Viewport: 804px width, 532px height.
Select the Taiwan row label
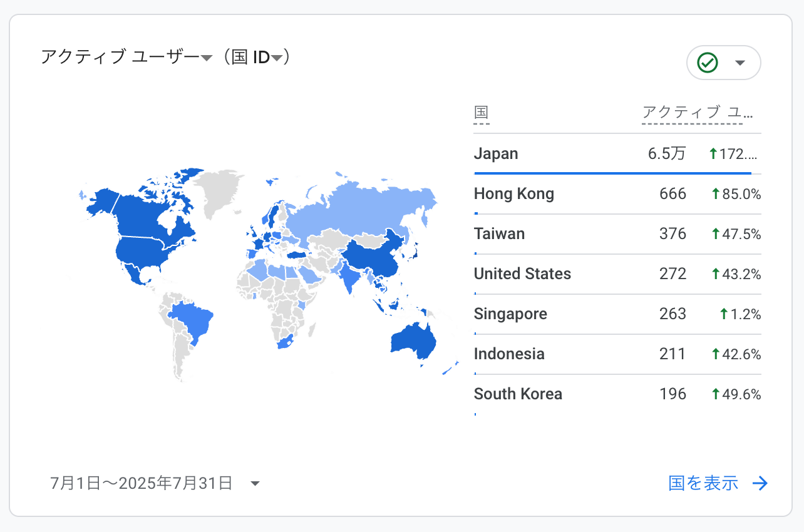(499, 234)
